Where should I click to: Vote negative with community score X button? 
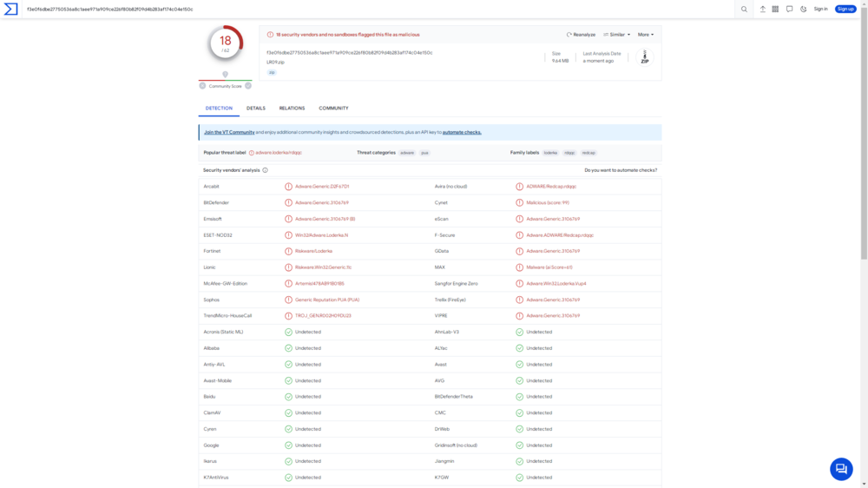[x=203, y=86]
